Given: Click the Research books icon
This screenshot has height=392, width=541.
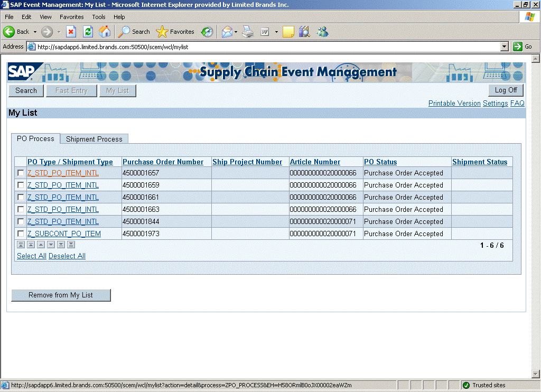Looking at the screenshot, I should (x=304, y=32).
